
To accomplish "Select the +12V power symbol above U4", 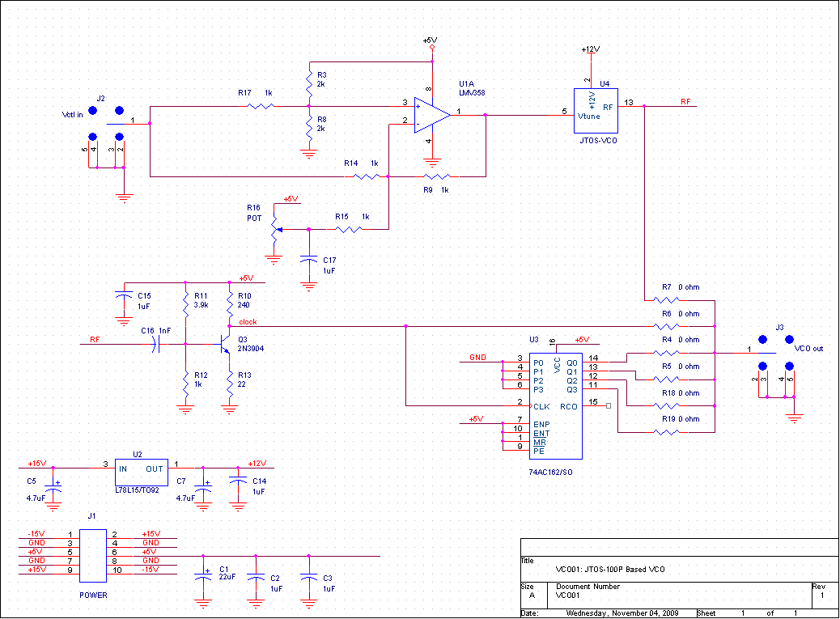I will click(590, 49).
